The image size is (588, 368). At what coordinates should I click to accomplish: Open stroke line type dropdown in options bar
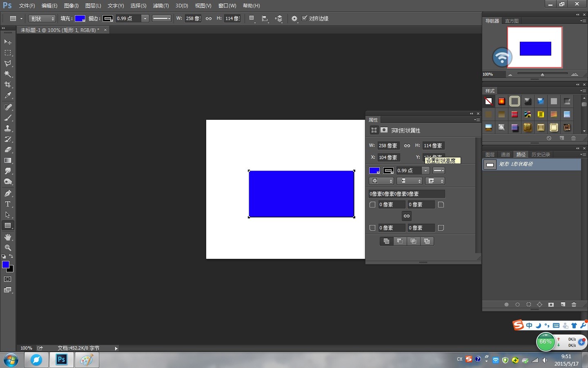click(162, 18)
